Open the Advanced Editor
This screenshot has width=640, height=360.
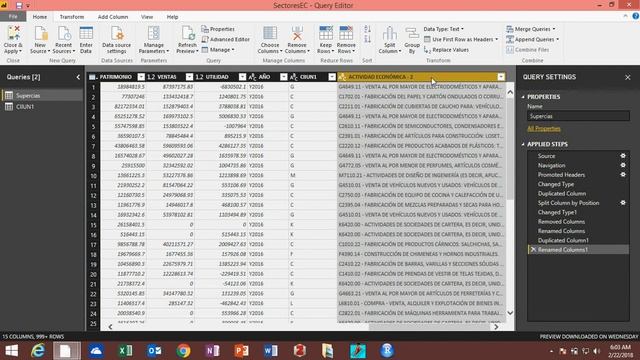point(226,39)
